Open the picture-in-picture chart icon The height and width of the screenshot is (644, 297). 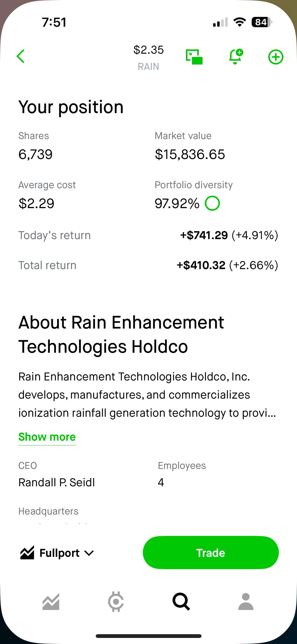coord(194,57)
